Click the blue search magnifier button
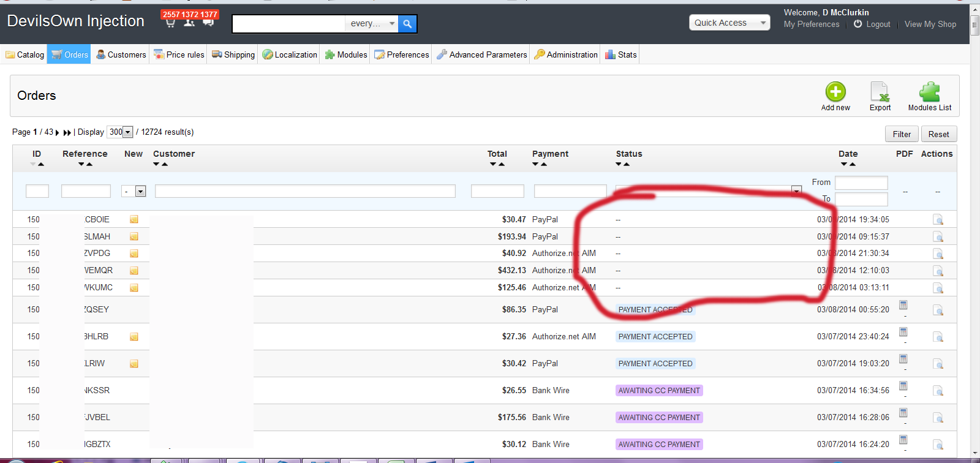This screenshot has height=463, width=980. click(x=407, y=24)
